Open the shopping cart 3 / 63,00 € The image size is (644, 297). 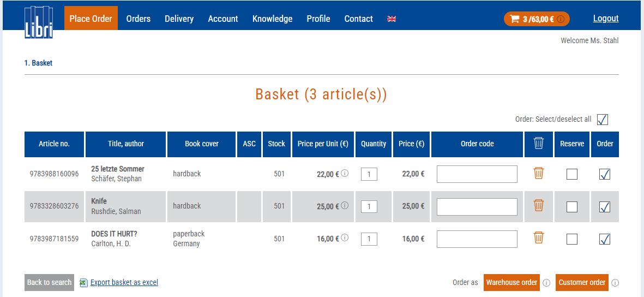click(537, 19)
